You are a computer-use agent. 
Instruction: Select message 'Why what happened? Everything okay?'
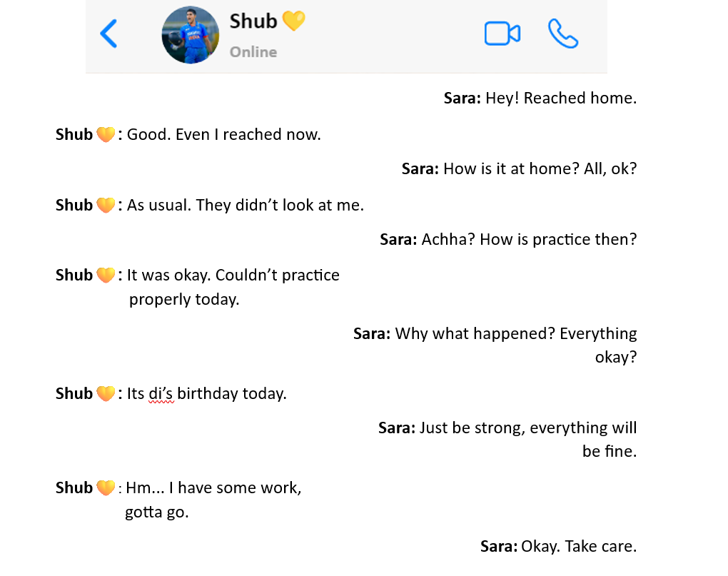coord(516,345)
